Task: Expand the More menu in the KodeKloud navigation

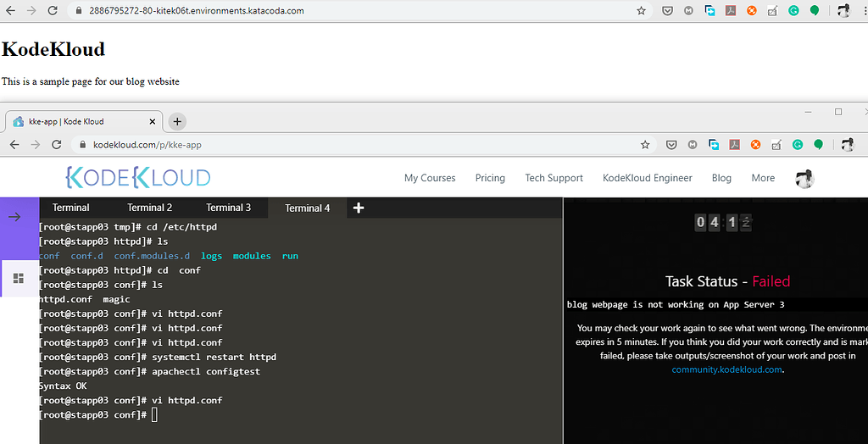Action: coord(763,178)
